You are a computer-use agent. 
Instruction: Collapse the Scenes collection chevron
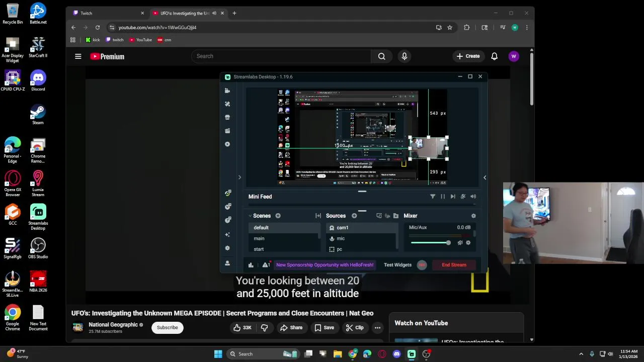click(250, 216)
